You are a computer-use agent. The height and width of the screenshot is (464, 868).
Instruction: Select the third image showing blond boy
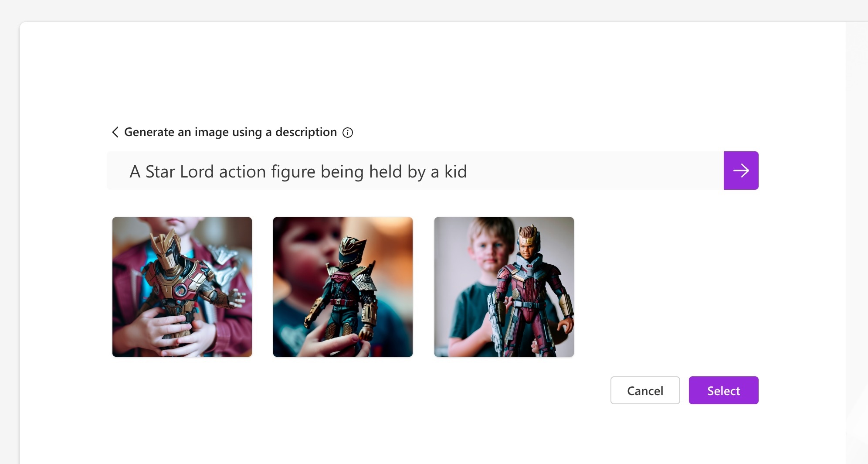504,287
